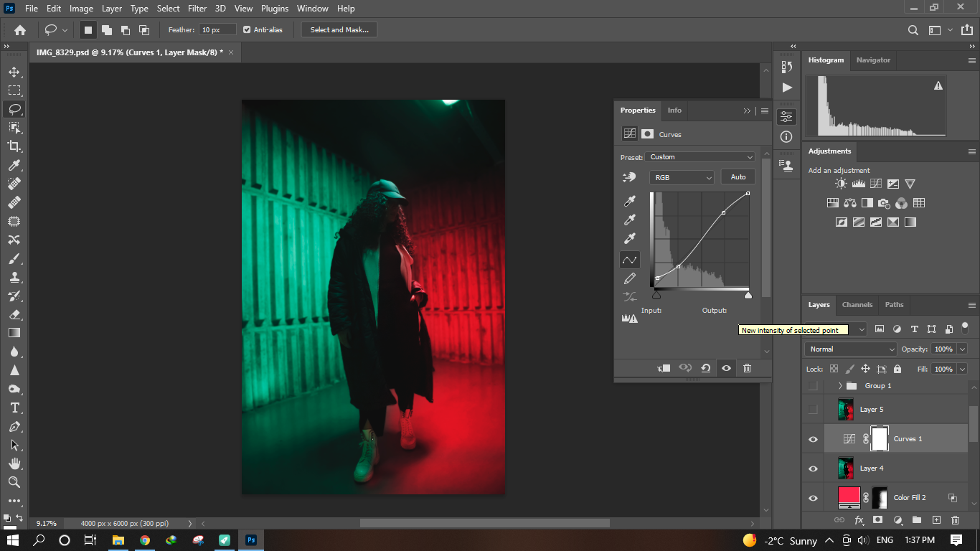Expand the collapsed Properties panel tabs chevron

pyautogui.click(x=747, y=110)
